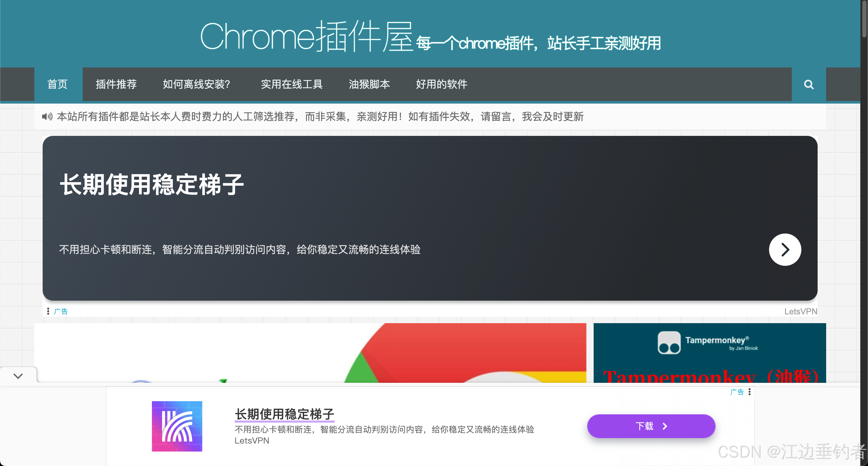Go to 实用在线工具 page

292,84
